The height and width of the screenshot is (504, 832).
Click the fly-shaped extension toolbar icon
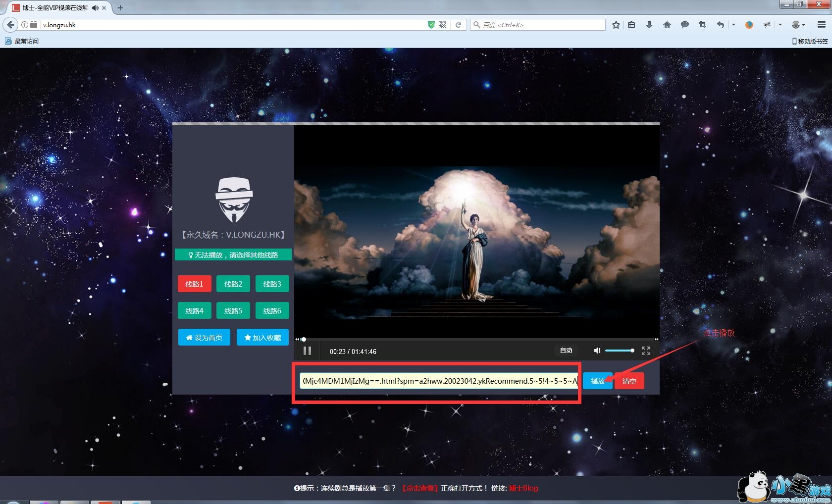click(x=767, y=25)
